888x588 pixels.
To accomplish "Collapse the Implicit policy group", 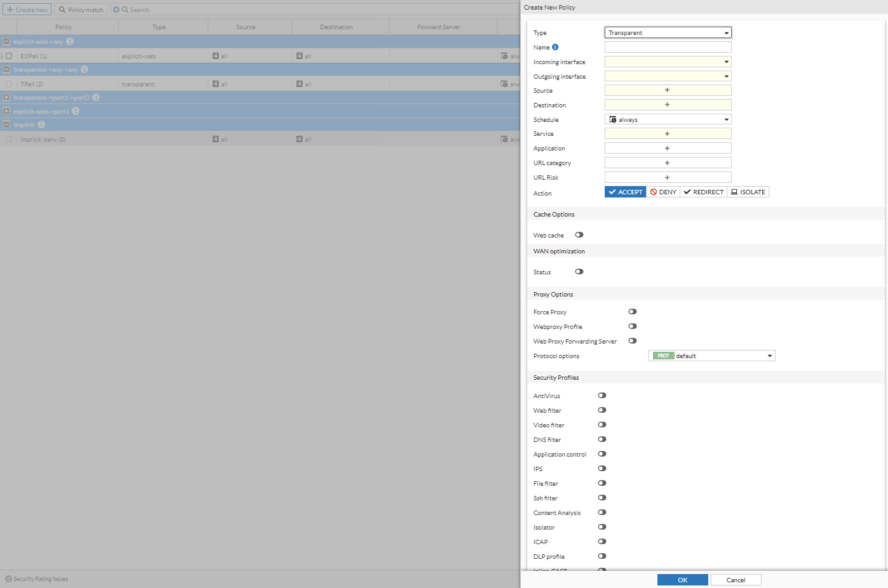I will (x=6, y=124).
